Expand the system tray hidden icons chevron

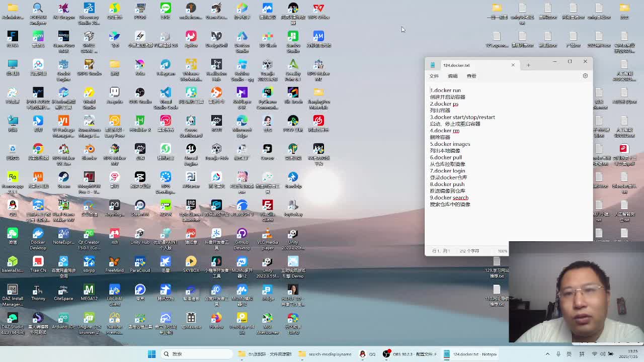pos(547,354)
